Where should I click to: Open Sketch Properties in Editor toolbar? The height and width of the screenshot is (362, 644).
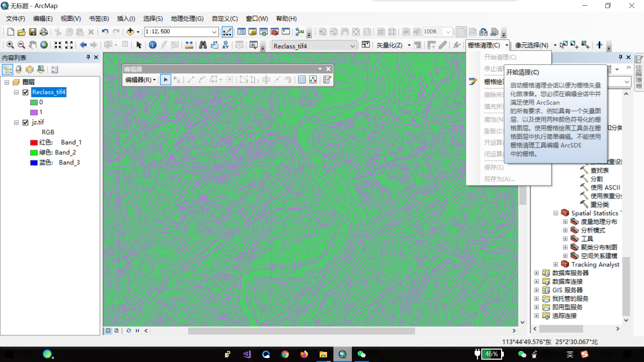coord(313,80)
